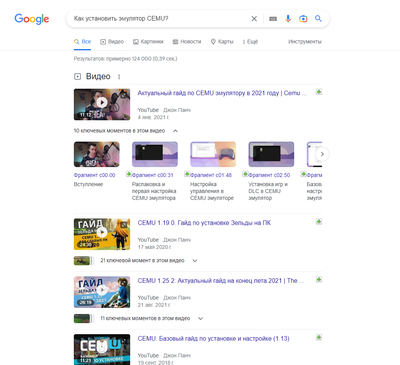This screenshot has width=400, height=365.
Task: Start voice search with the microphone icon
Action: coord(288,19)
